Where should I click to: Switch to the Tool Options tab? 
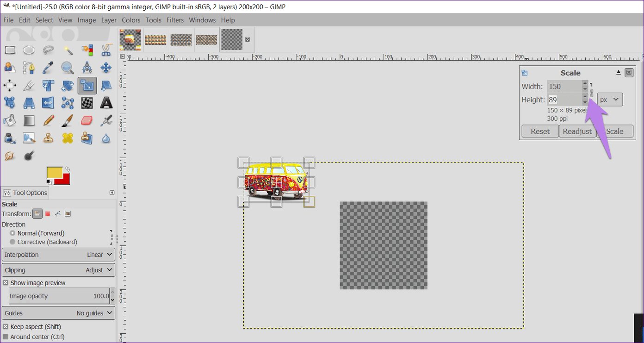coord(25,193)
